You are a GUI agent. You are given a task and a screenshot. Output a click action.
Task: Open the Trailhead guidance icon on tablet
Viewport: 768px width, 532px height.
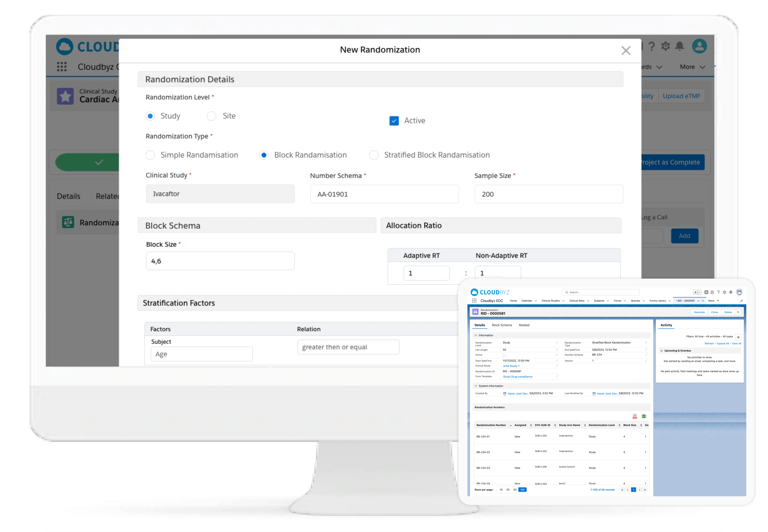712,292
